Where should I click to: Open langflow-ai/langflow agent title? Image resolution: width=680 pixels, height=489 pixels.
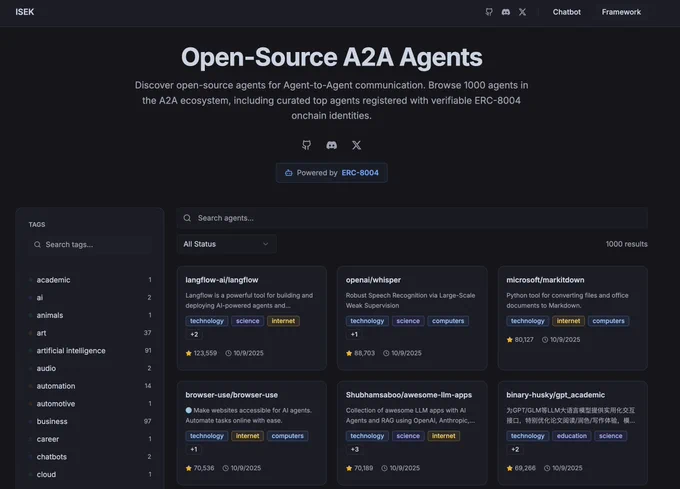222,280
